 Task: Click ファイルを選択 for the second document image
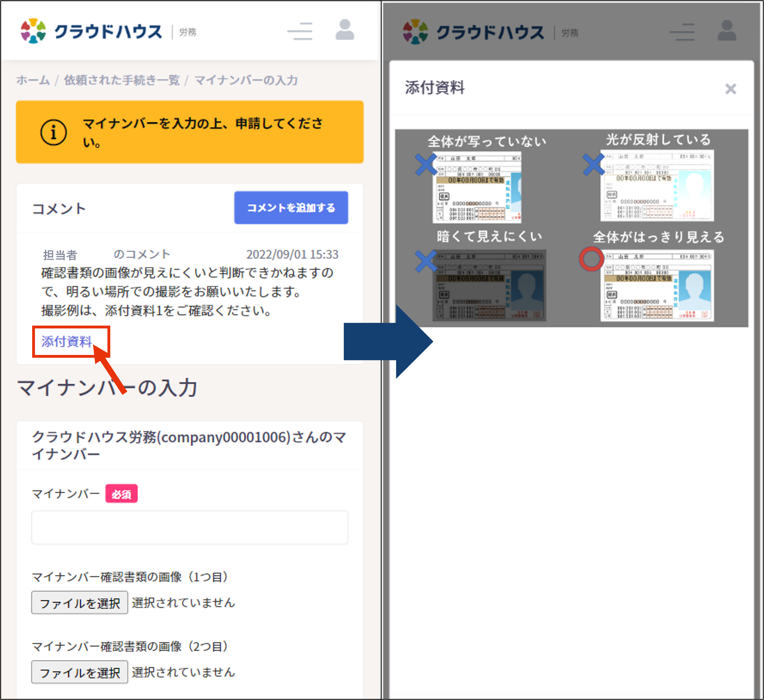[x=80, y=672]
